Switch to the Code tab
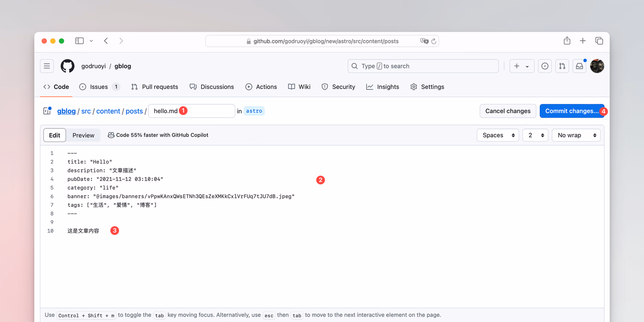Screen dimensions: 644x322 pyautogui.click(x=56, y=87)
